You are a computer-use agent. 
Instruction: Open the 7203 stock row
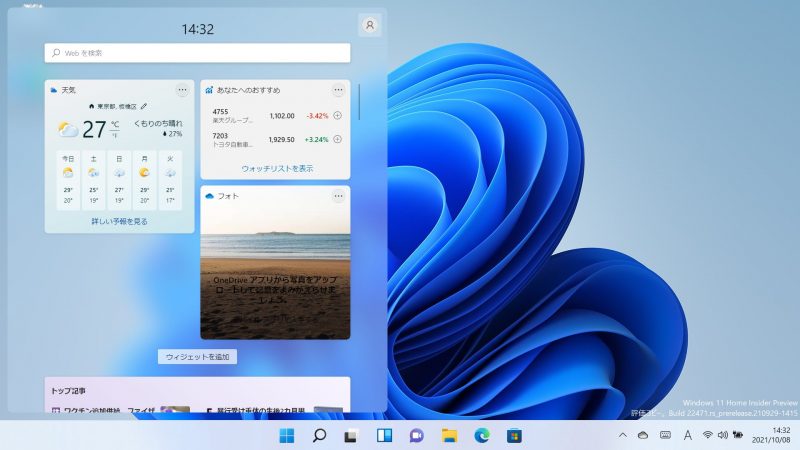tap(276, 140)
